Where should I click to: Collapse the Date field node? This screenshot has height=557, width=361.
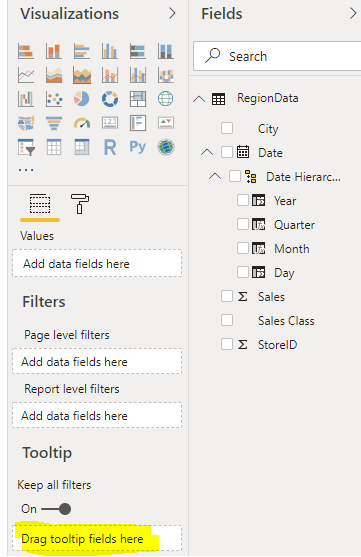[x=207, y=152]
